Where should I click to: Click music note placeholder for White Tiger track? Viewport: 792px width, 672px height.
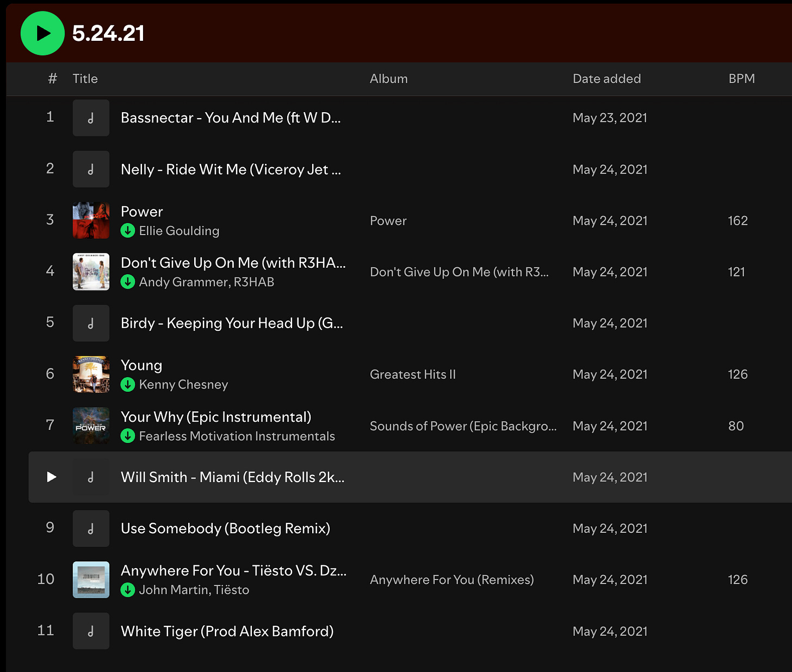click(x=91, y=631)
